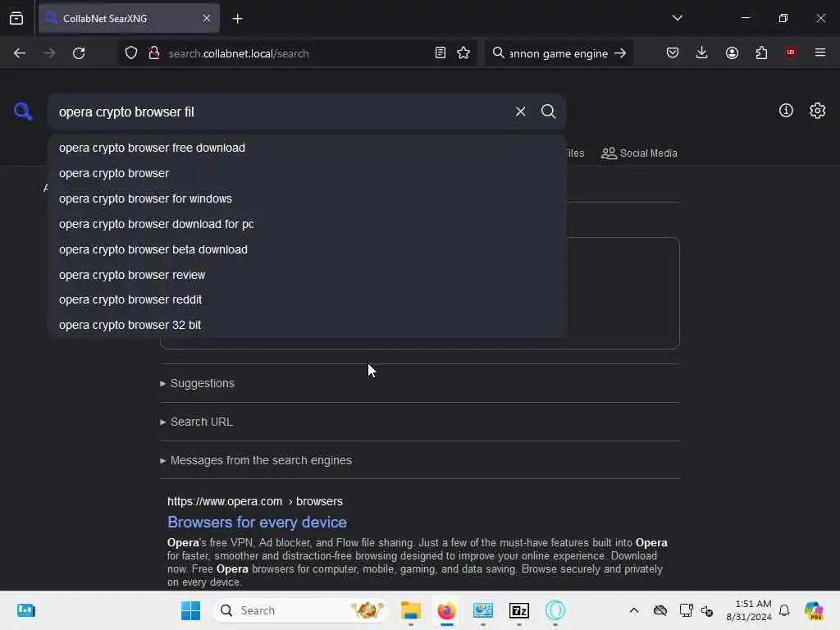Click the opera.com browsers URL
The width and height of the screenshot is (840, 630).
(x=255, y=501)
